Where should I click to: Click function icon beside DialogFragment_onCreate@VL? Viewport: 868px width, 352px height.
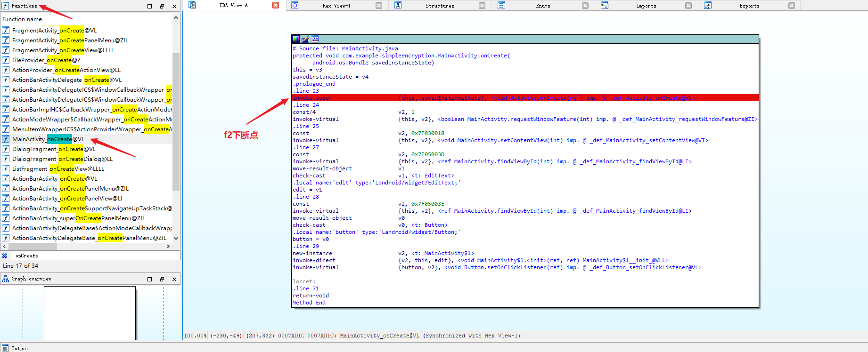[x=6, y=149]
